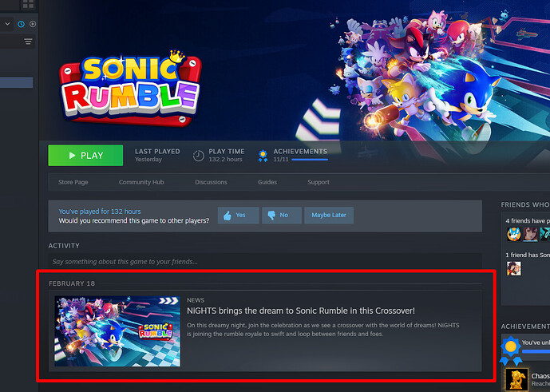550x392 pixels.
Task: Choose Maybe Later on recommendation prompt
Action: click(329, 216)
